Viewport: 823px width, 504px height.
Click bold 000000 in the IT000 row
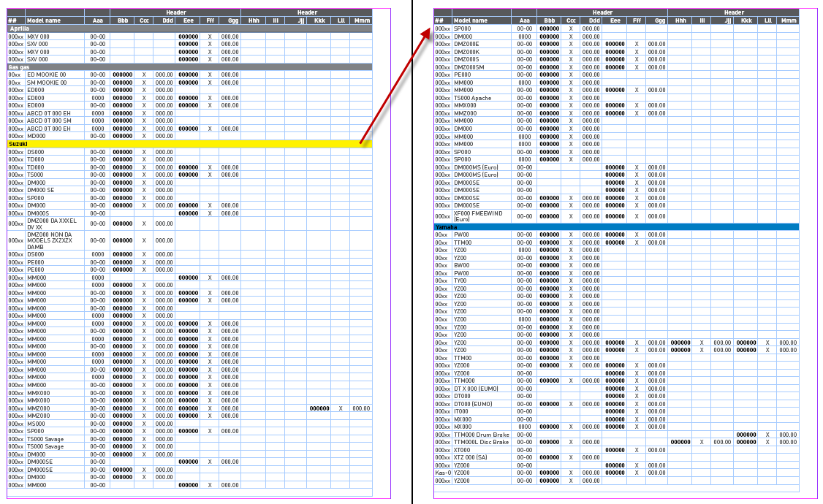(615, 411)
